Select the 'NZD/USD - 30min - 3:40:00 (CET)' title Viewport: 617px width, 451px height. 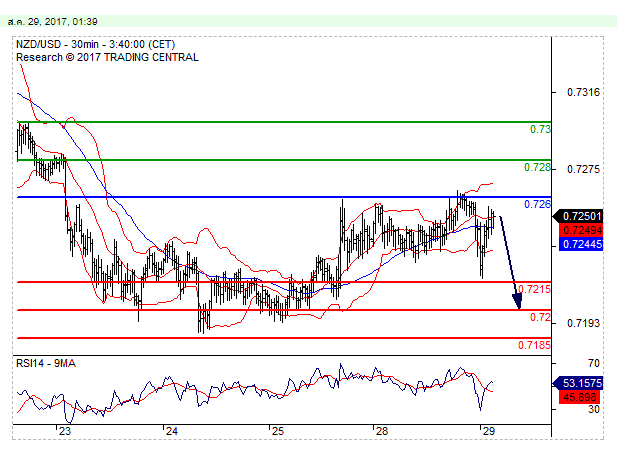pos(96,44)
